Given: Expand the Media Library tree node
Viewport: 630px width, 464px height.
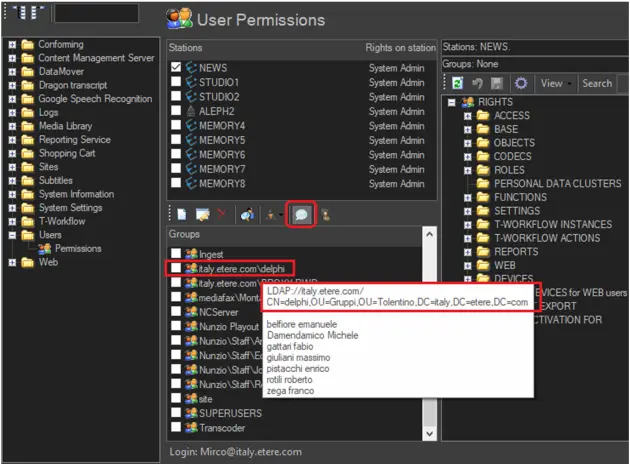Looking at the screenshot, I should point(12,127).
